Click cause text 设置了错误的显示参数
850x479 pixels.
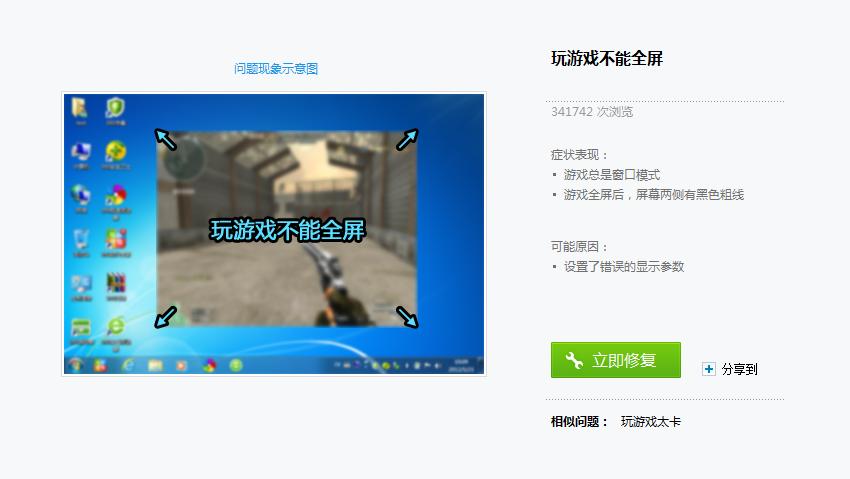point(623,267)
